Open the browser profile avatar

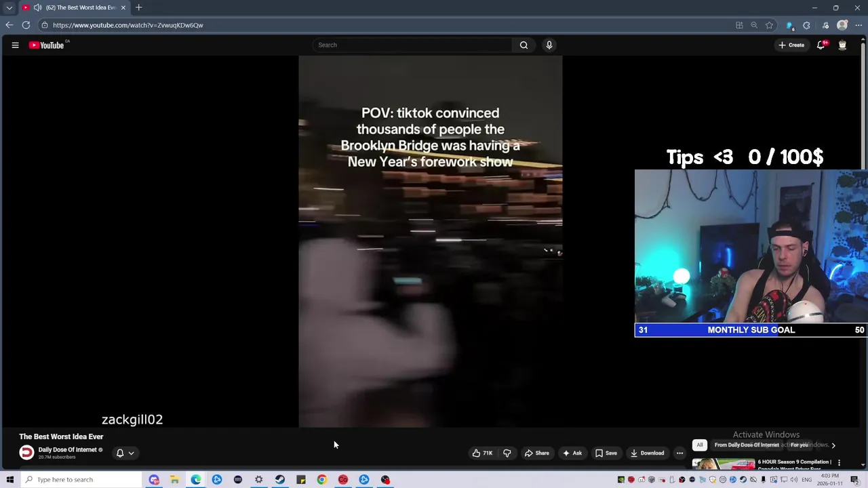pyautogui.click(x=842, y=25)
